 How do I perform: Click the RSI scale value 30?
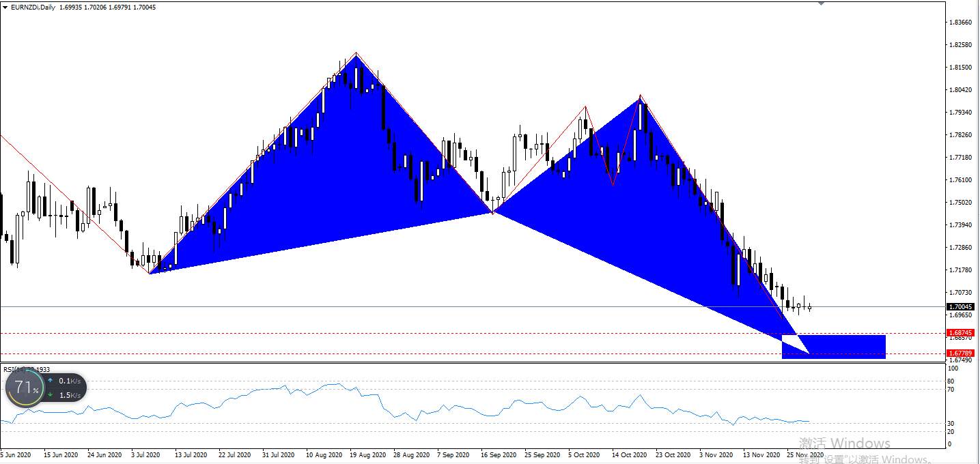[x=951, y=424]
